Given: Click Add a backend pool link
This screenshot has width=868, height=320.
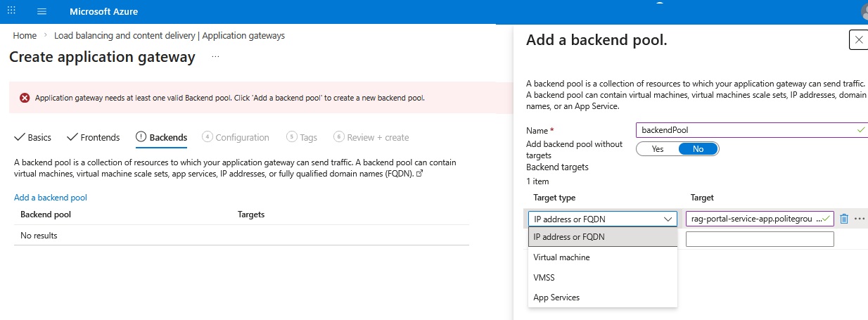Looking at the screenshot, I should pyautogui.click(x=51, y=198).
